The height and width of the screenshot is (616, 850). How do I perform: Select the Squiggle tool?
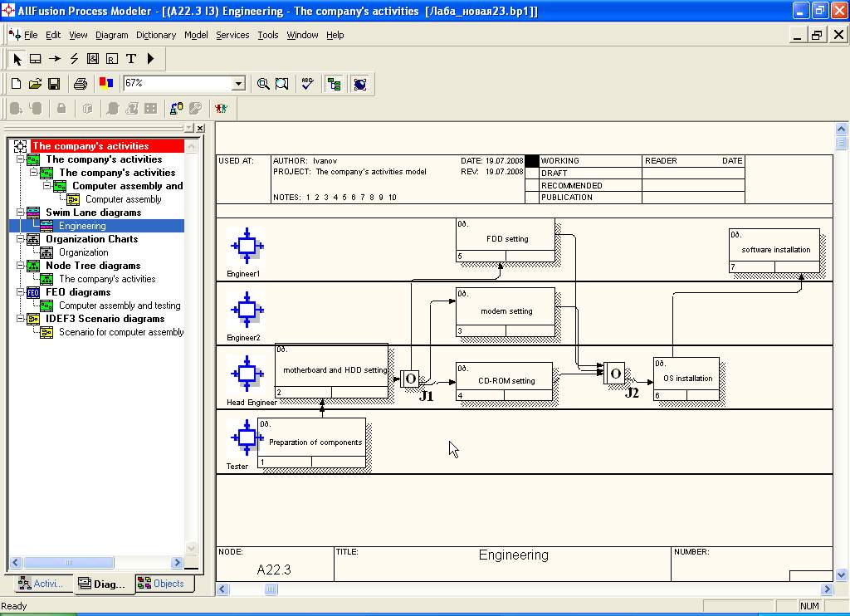(x=74, y=59)
